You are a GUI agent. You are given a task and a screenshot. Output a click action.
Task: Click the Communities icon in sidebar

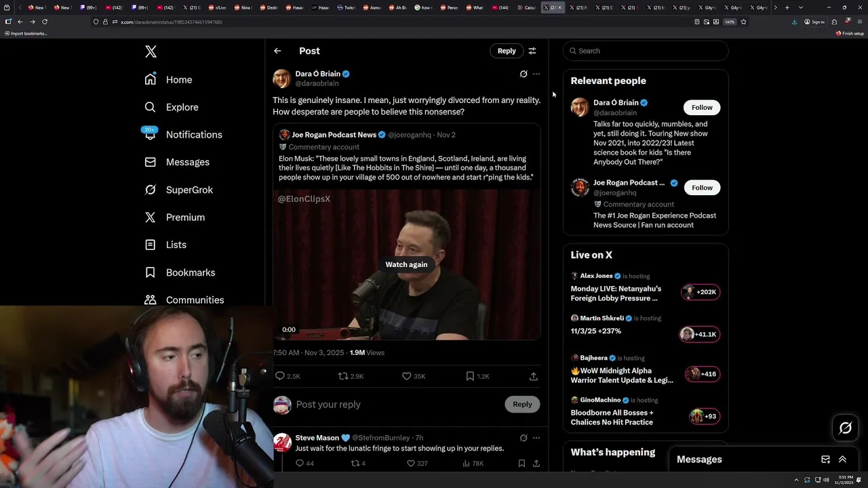click(x=151, y=300)
